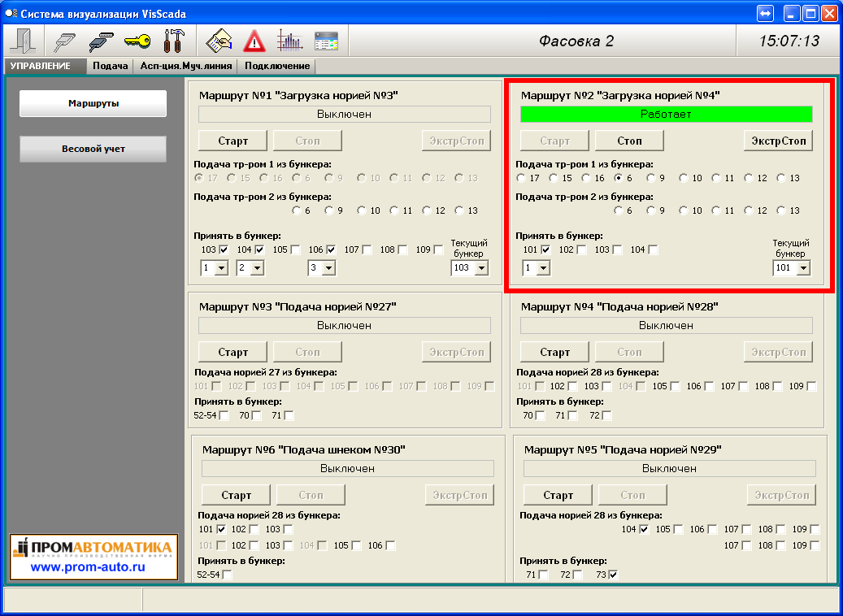Click the dark plug connector icon
The image size is (843, 616).
tap(100, 40)
